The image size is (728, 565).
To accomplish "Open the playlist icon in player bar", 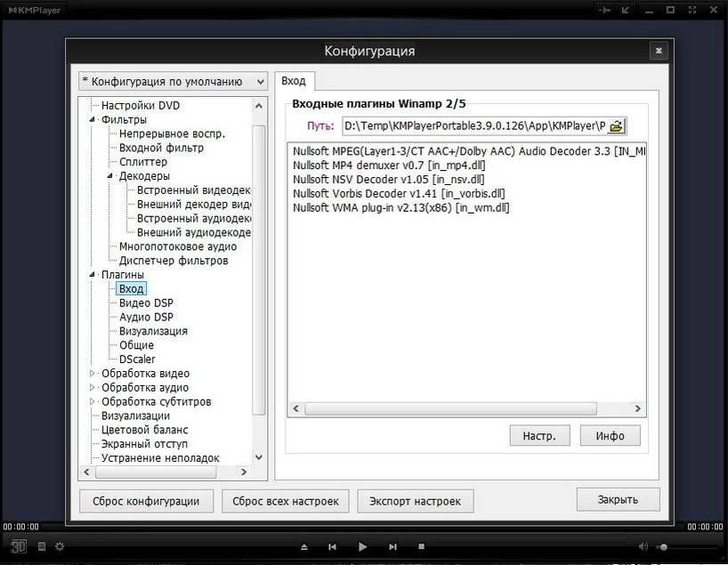I will (41, 546).
